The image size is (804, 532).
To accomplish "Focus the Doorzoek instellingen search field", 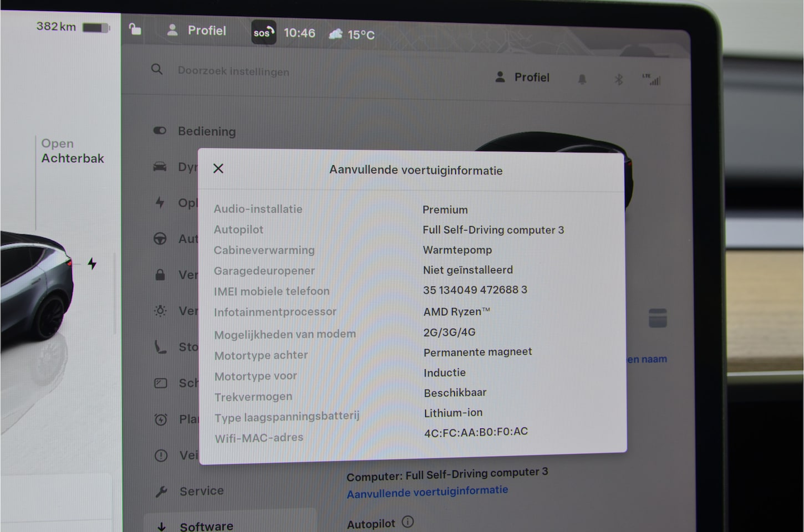I will point(233,71).
